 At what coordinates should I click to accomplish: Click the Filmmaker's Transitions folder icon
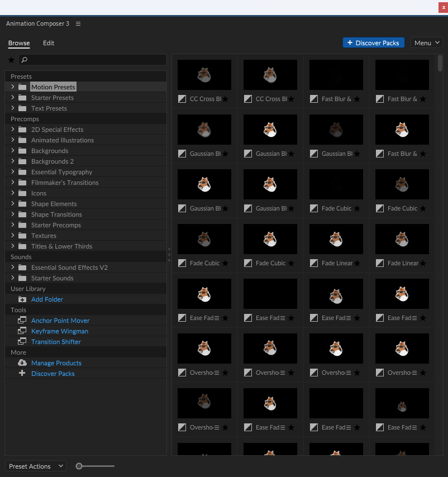22,183
